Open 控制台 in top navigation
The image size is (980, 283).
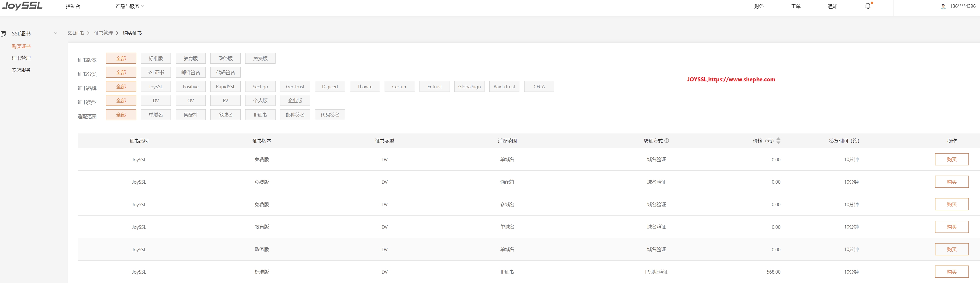coord(73,6)
